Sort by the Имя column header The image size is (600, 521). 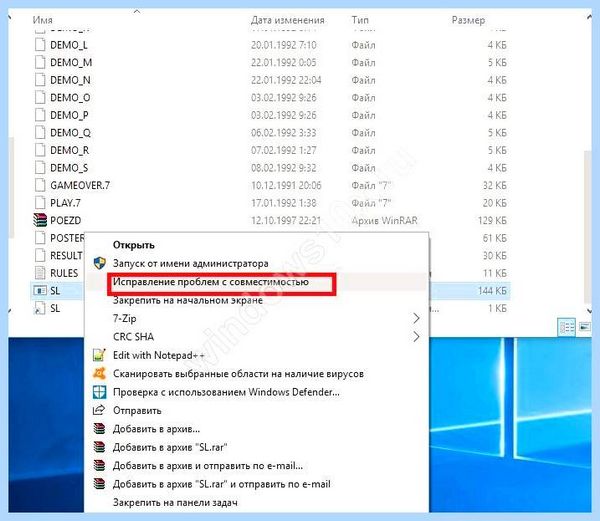click(43, 20)
